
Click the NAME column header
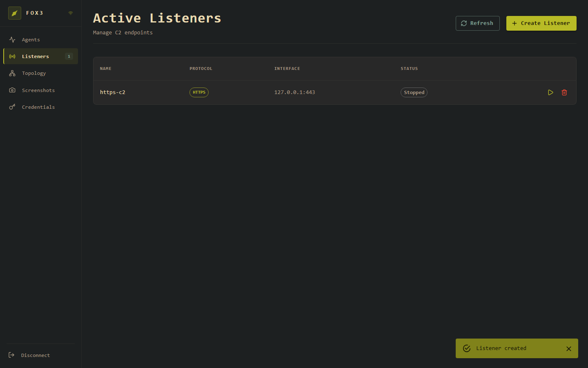tap(106, 69)
